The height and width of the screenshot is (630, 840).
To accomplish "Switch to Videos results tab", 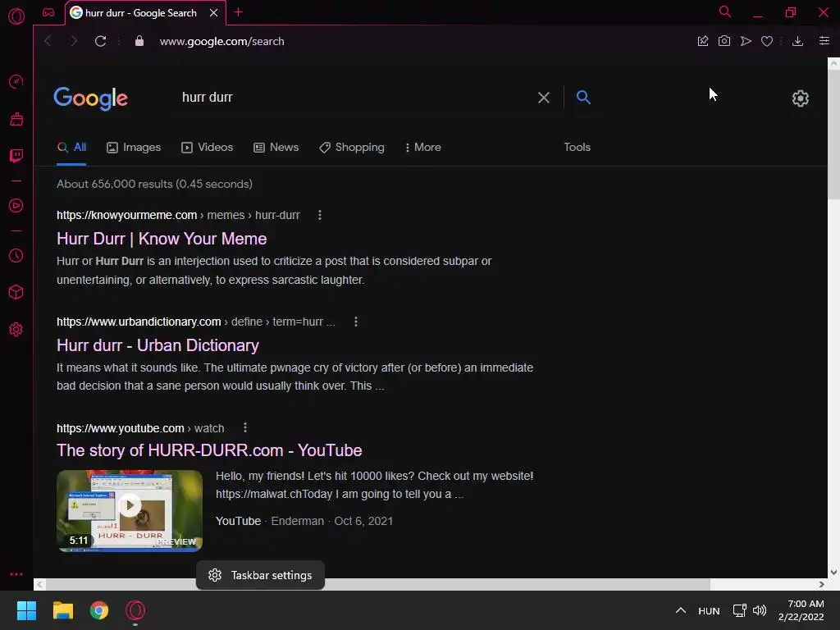I will point(207,148).
